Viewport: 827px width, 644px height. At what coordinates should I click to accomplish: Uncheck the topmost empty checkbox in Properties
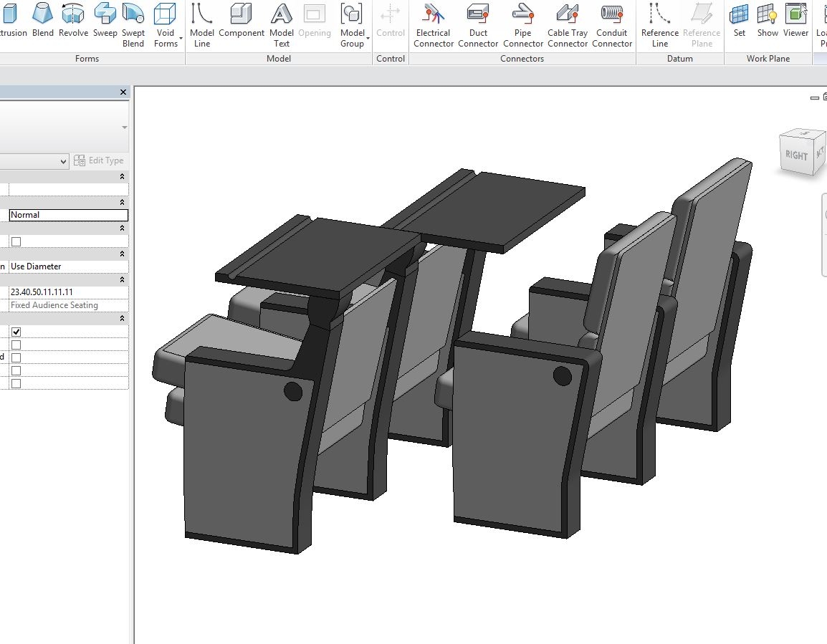pyautogui.click(x=16, y=241)
